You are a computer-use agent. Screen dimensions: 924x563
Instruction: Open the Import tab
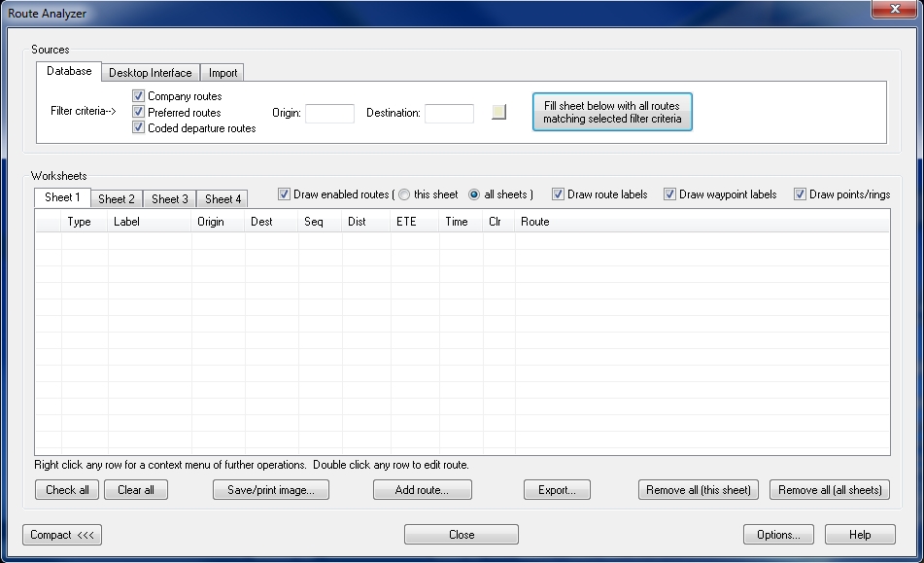click(x=222, y=73)
